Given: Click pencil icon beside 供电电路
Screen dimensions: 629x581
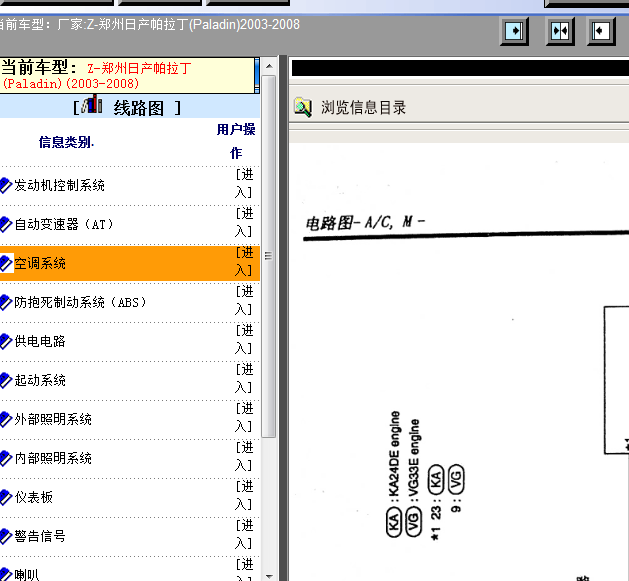Looking at the screenshot, I should tap(6, 341).
